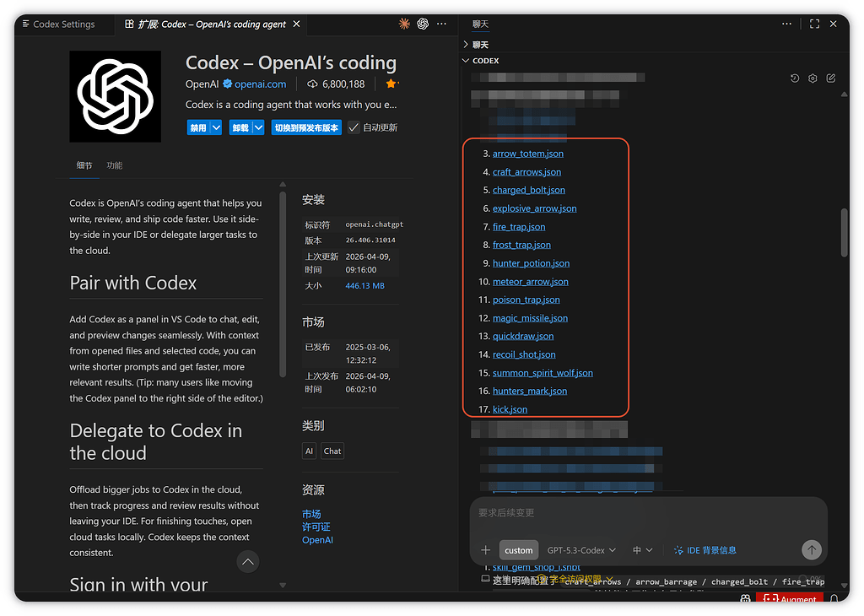This screenshot has width=864, height=616.
Task: Open the openai.com publisher link
Action: coord(260,84)
